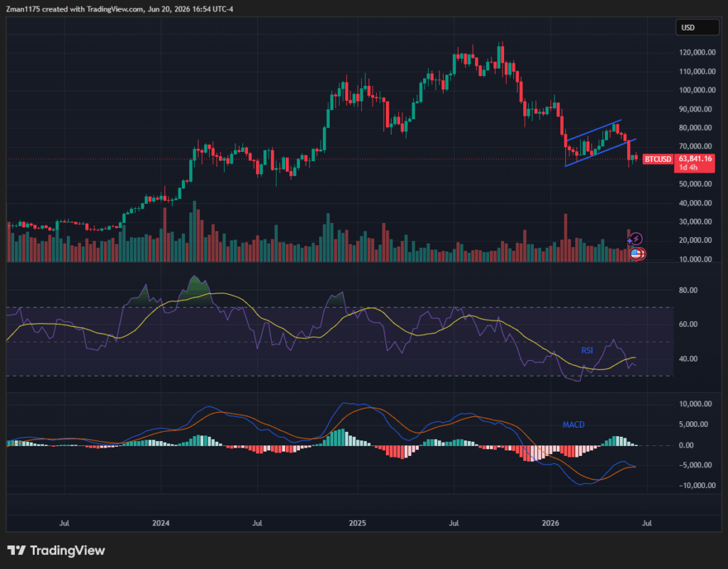Click the purple lightning bolt event icon
Image resolution: width=728 pixels, height=569 pixels.
coord(637,239)
